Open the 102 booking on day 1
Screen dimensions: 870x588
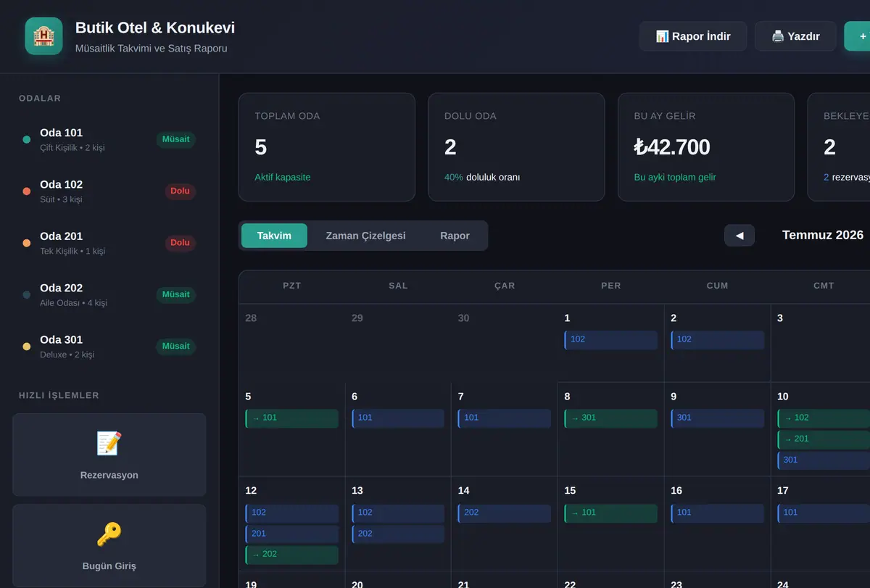point(611,340)
